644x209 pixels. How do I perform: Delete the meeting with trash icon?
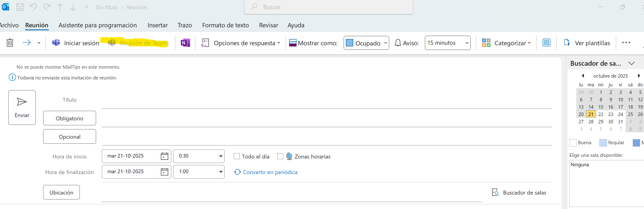[x=10, y=43]
